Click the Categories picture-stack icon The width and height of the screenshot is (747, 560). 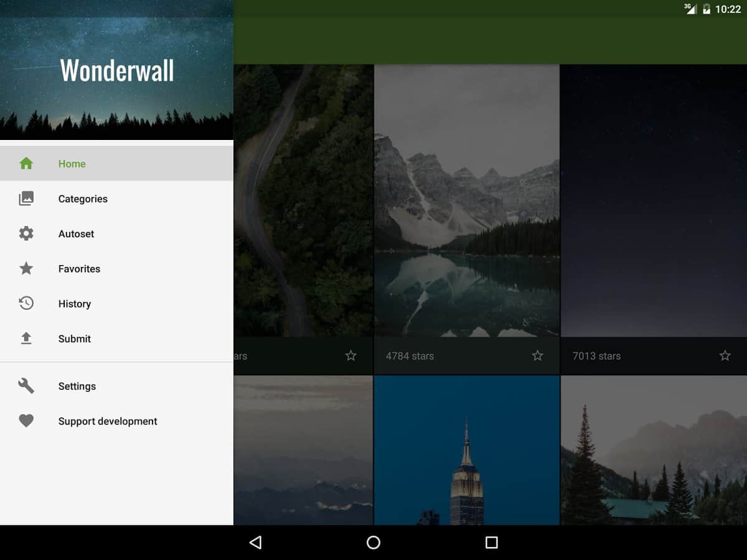[26, 198]
